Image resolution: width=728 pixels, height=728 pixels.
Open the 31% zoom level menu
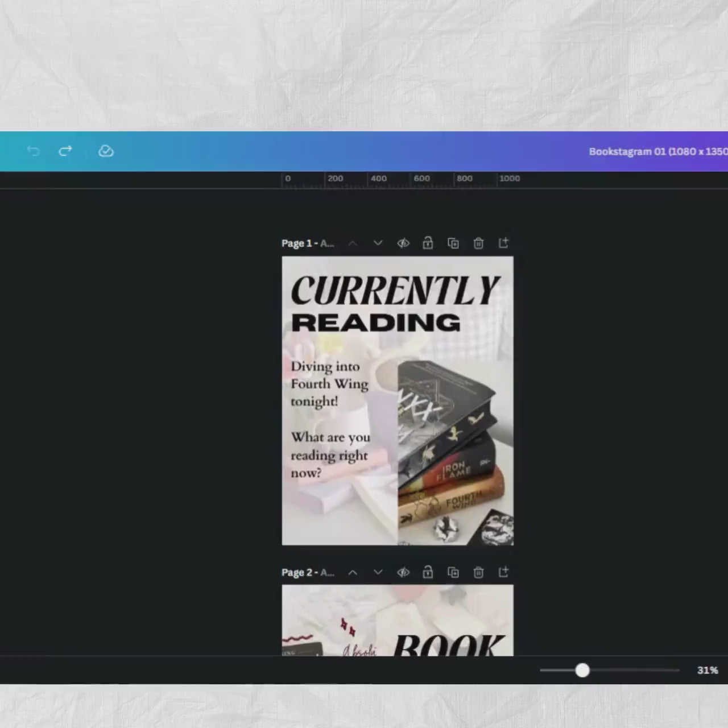(x=708, y=670)
